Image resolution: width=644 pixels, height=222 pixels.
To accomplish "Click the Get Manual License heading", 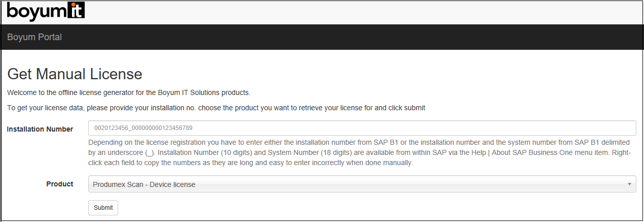I will coord(75,74).
